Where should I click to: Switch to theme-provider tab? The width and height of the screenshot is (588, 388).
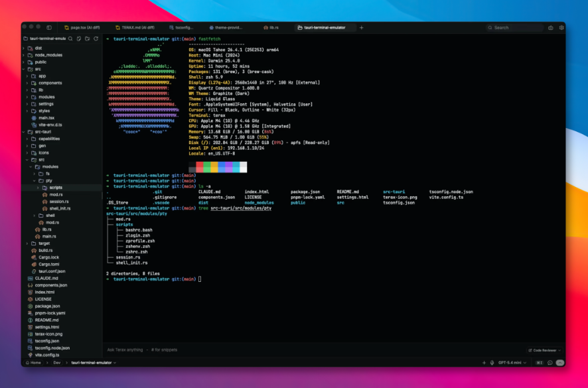tap(226, 27)
